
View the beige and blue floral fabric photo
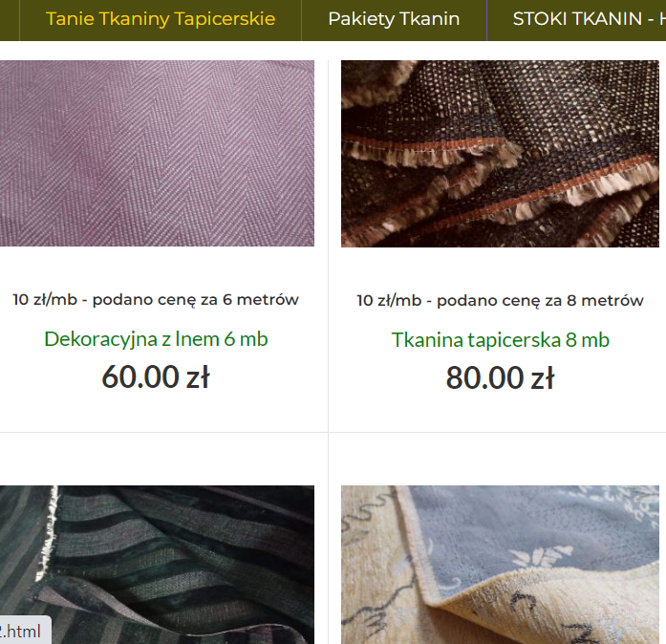[x=500, y=565]
